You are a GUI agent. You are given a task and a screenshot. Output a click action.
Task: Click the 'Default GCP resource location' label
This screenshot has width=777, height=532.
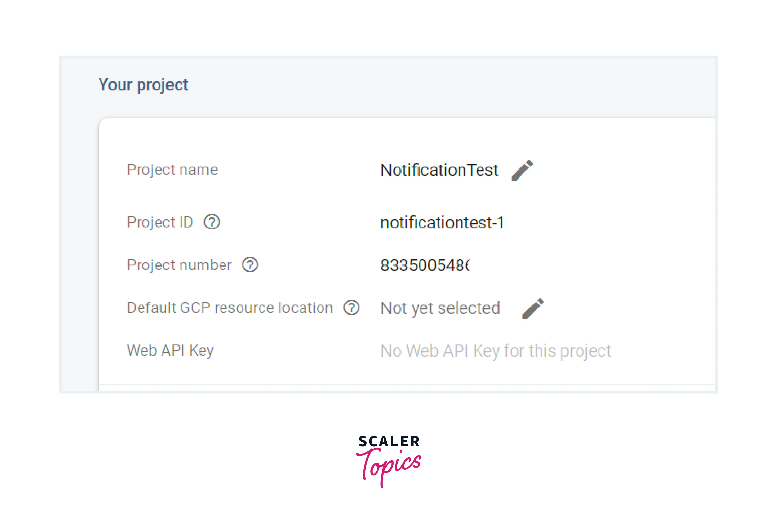pos(230,308)
